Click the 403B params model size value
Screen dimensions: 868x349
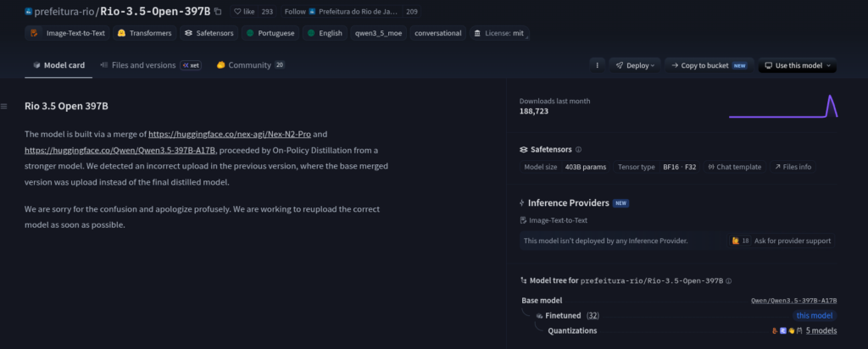(x=585, y=167)
